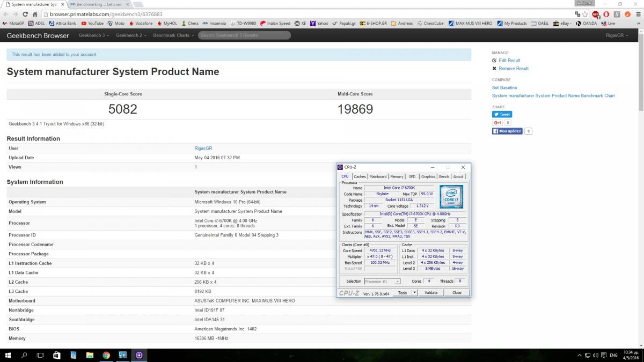This screenshot has height=362, width=644.
Task: Open the Chrome hamburger menu
Action: 638,14
